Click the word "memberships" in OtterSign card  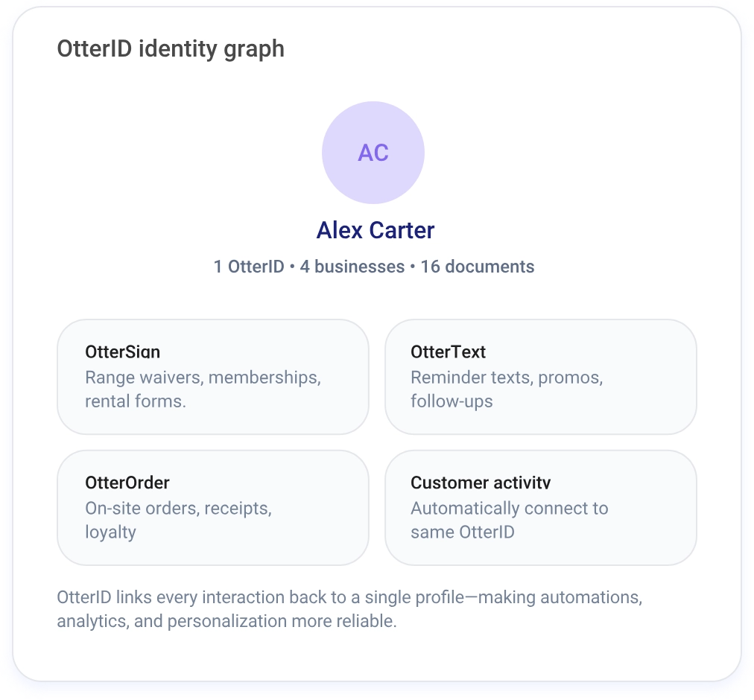tap(264, 378)
